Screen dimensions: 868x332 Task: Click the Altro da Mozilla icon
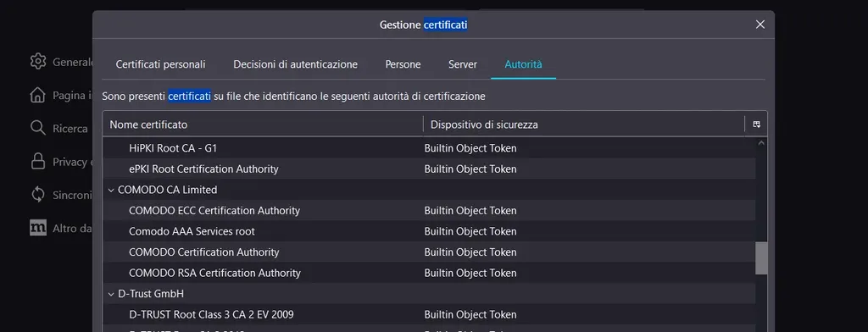click(x=37, y=228)
